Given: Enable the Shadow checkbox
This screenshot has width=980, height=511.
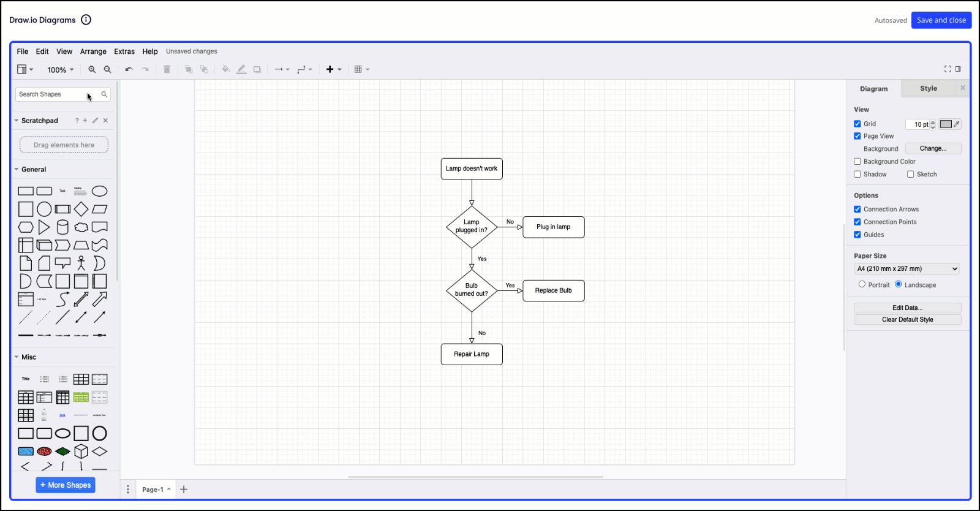Looking at the screenshot, I should point(858,174).
